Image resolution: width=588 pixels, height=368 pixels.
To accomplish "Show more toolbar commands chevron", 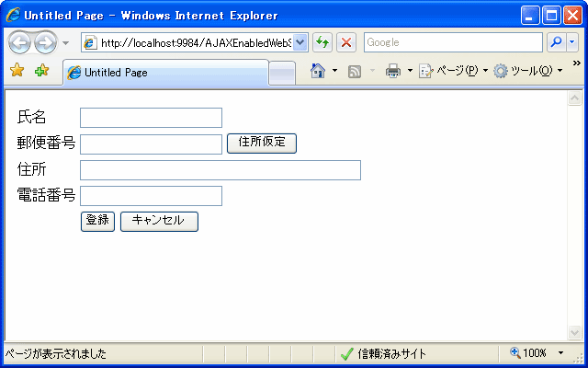I will click(577, 63).
